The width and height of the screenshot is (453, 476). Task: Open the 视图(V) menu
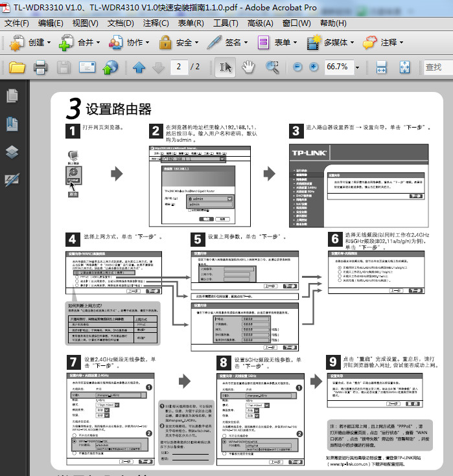tap(86, 23)
